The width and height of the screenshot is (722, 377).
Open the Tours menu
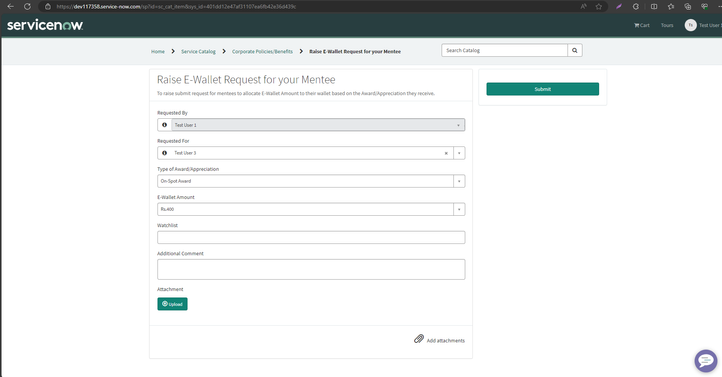pyautogui.click(x=667, y=25)
